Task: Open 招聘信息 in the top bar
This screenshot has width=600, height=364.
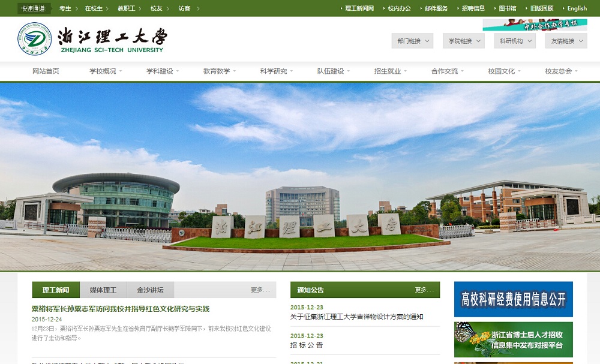Action: 473,8
